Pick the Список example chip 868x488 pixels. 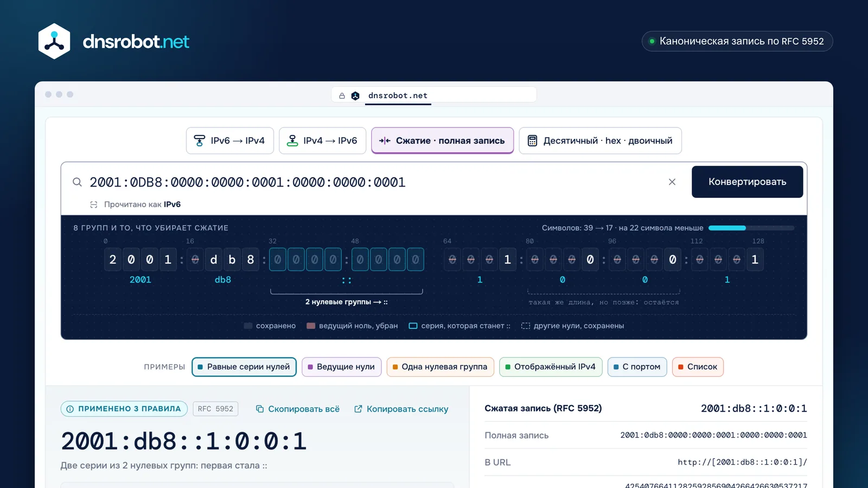pyautogui.click(x=698, y=367)
